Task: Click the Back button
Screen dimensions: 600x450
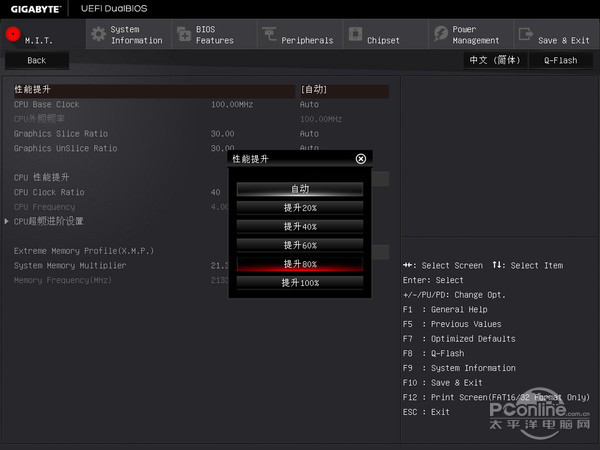Action: [37, 60]
